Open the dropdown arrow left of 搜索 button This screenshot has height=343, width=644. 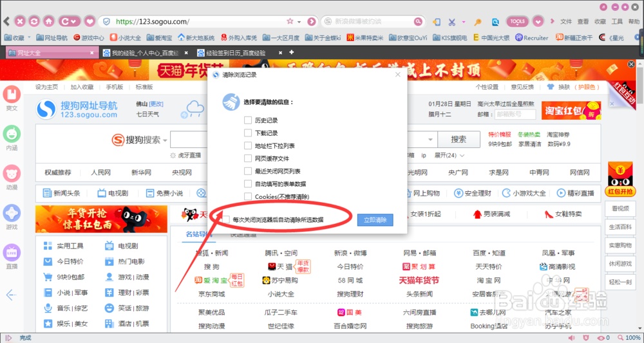[x=430, y=140]
